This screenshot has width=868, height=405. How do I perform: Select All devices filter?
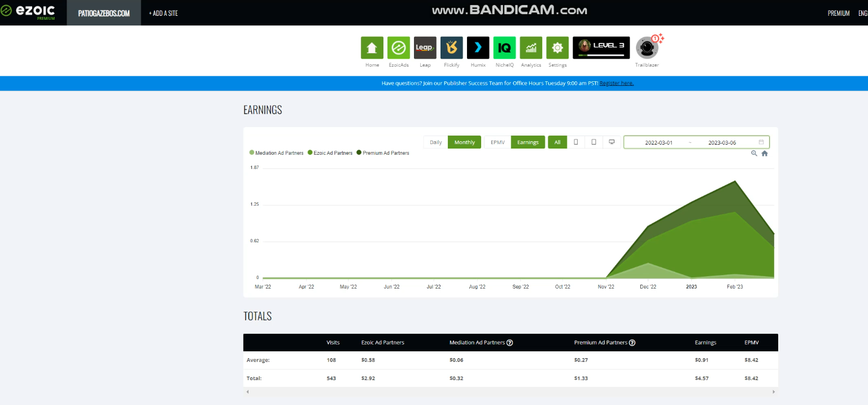tap(557, 142)
